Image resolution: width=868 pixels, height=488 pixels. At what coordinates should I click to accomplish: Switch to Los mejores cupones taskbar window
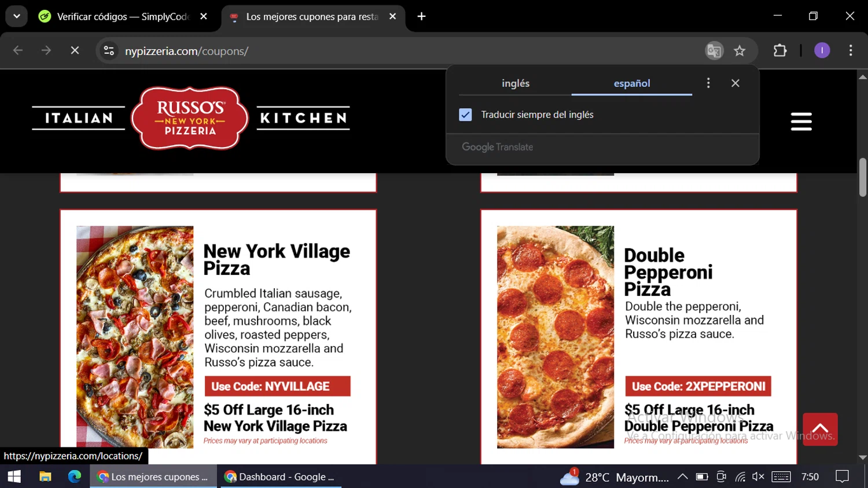pos(153,476)
